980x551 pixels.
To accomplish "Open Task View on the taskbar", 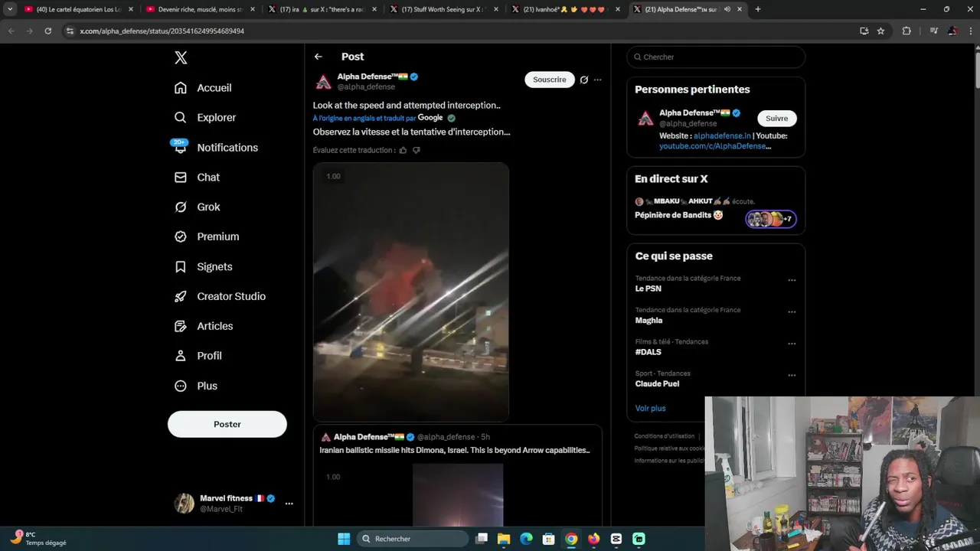I will click(482, 539).
